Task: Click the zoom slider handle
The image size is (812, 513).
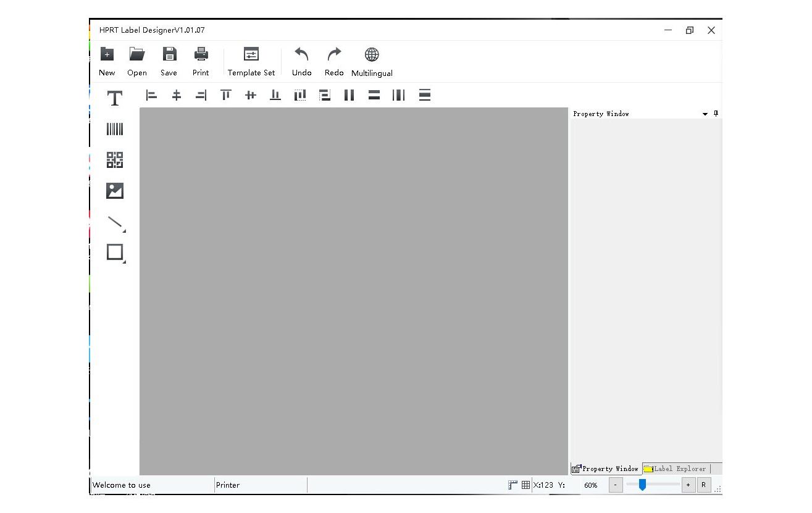Action: [642, 485]
